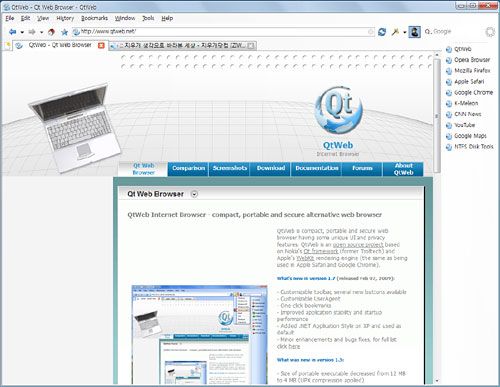
Task: Open the dropdown arrow beside the wand icon
Action: point(404,32)
